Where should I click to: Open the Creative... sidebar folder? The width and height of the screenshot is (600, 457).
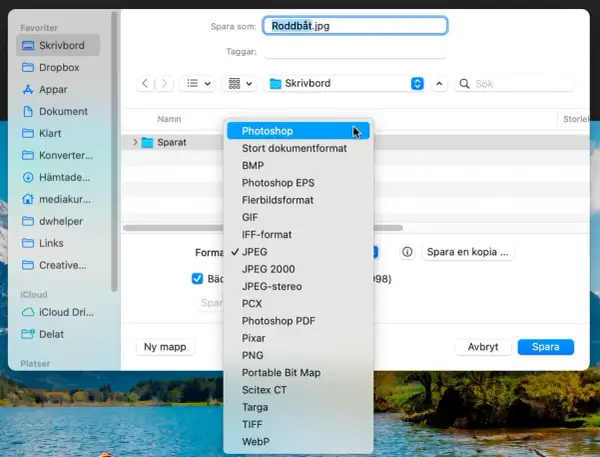pyautogui.click(x=58, y=265)
